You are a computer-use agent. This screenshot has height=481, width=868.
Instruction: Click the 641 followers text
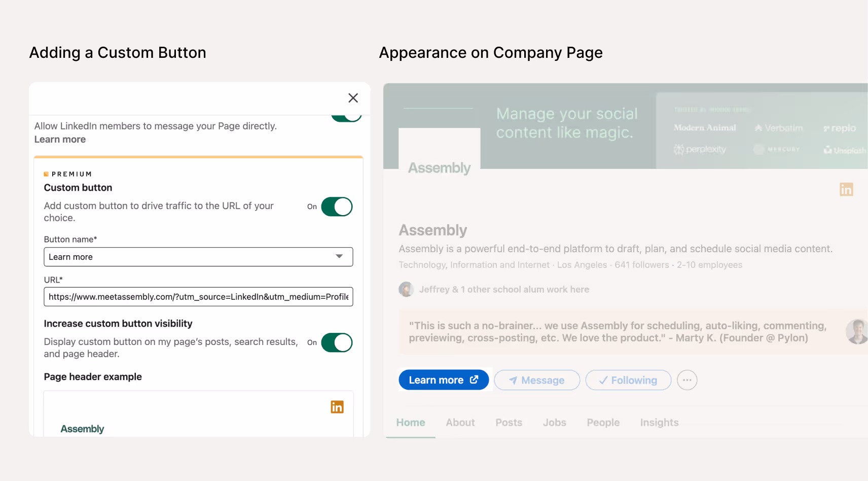pos(642,265)
